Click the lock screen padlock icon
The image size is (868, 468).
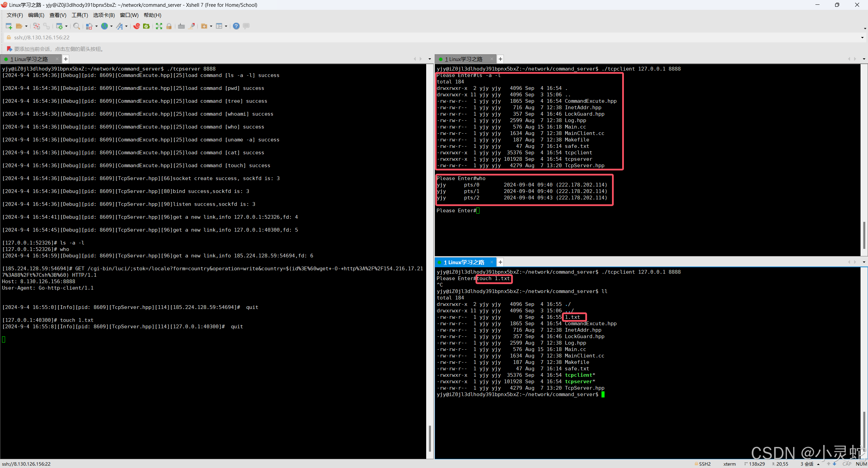pyautogui.click(x=169, y=26)
